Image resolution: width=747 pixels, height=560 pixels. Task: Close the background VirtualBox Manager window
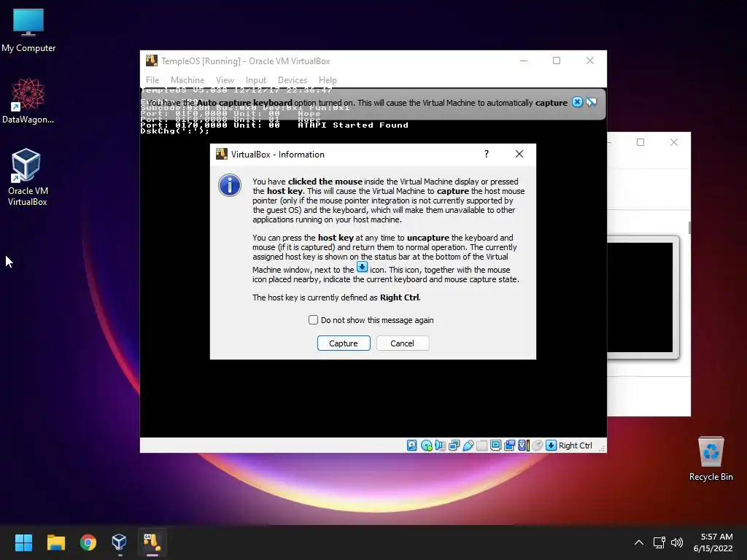(673, 142)
